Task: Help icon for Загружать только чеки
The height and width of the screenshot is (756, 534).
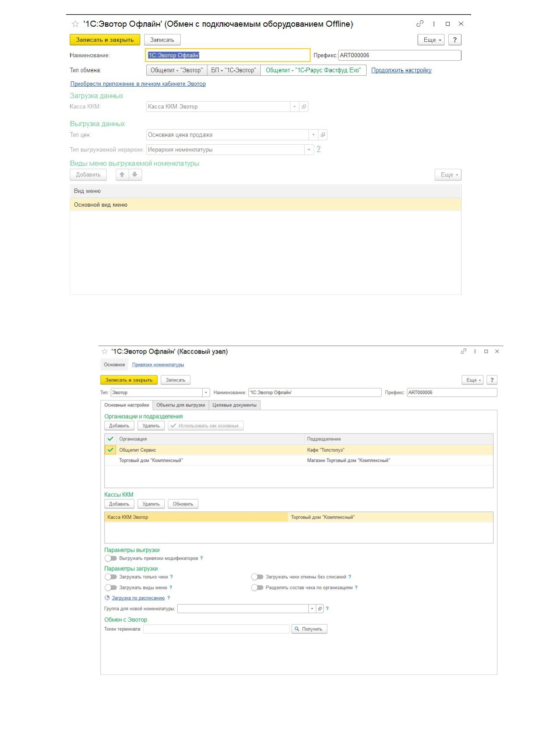Action: 171,577
